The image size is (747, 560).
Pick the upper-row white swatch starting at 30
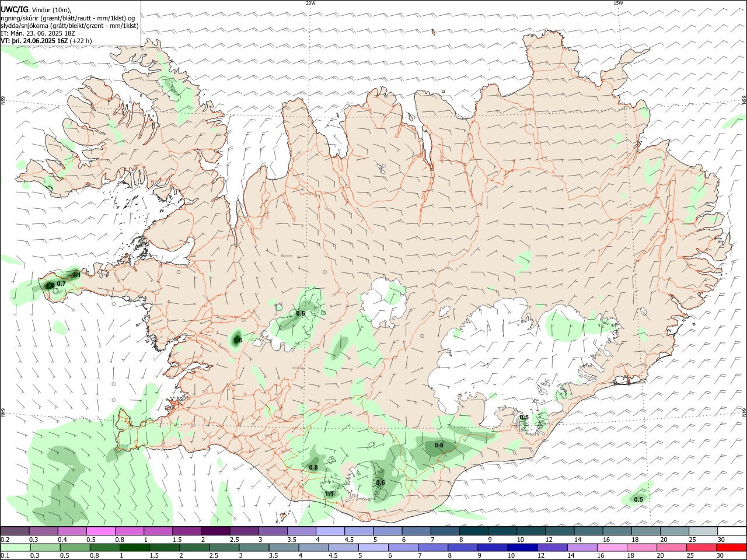(732, 531)
